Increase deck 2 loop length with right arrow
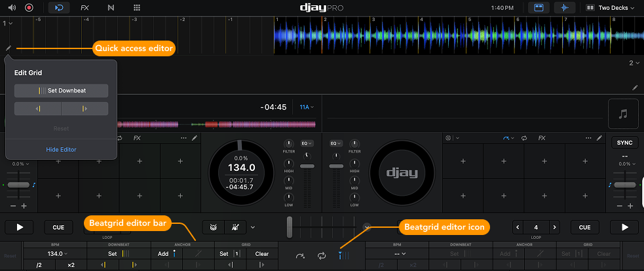 [554, 227]
